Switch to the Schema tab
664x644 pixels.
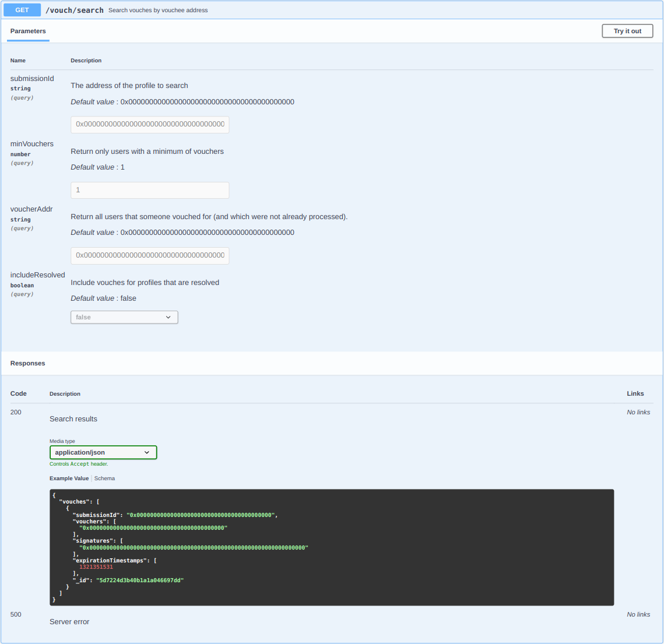pyautogui.click(x=104, y=478)
